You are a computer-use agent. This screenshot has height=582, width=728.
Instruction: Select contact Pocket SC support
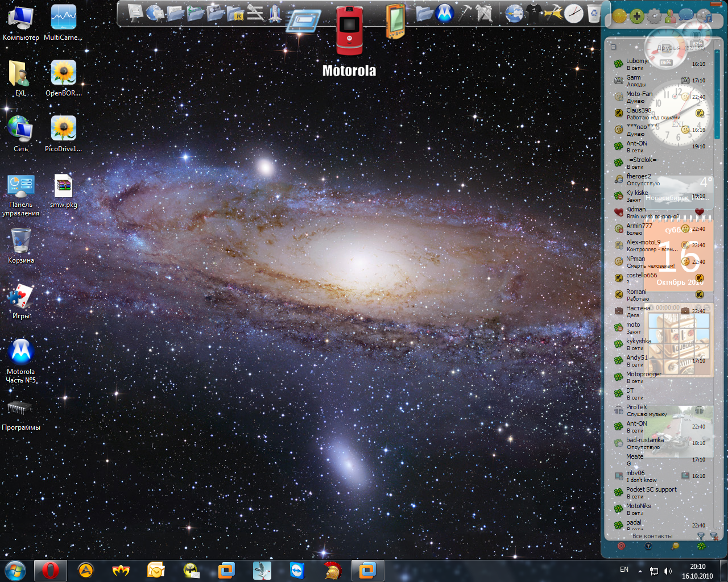tap(660, 493)
